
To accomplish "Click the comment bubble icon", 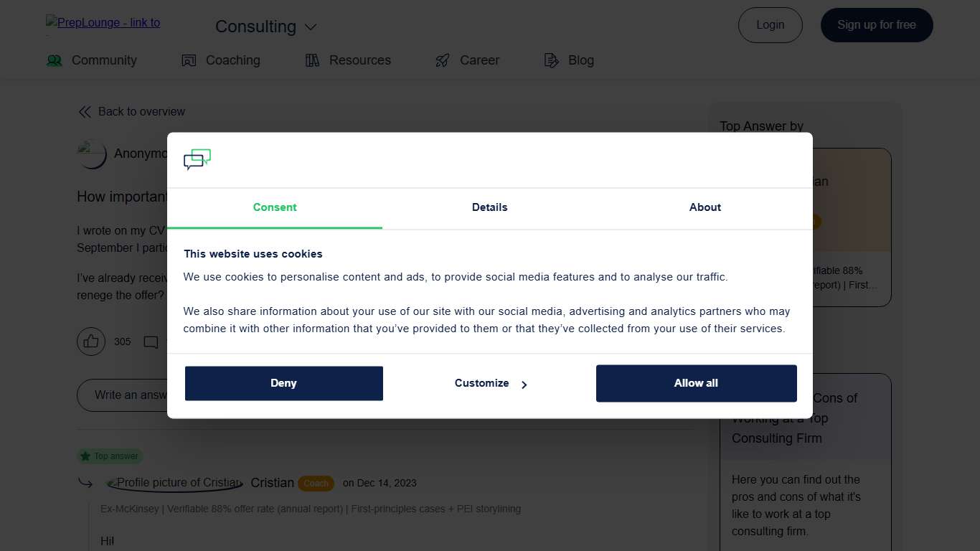I will [x=151, y=342].
